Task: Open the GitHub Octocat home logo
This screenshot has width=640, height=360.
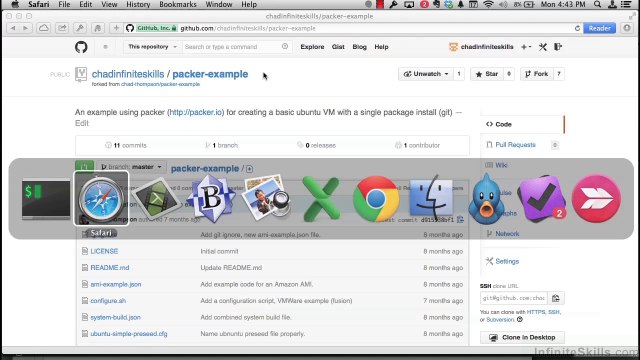Action: tap(81, 47)
